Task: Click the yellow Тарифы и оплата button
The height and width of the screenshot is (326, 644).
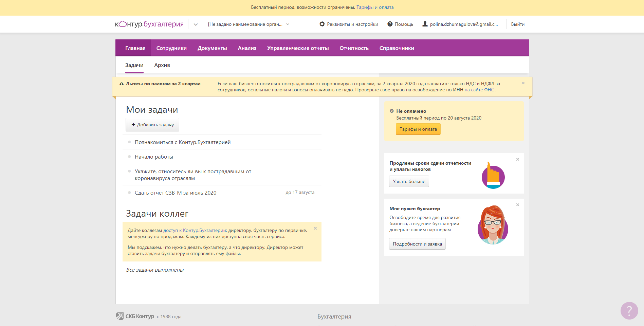Action: (x=418, y=129)
